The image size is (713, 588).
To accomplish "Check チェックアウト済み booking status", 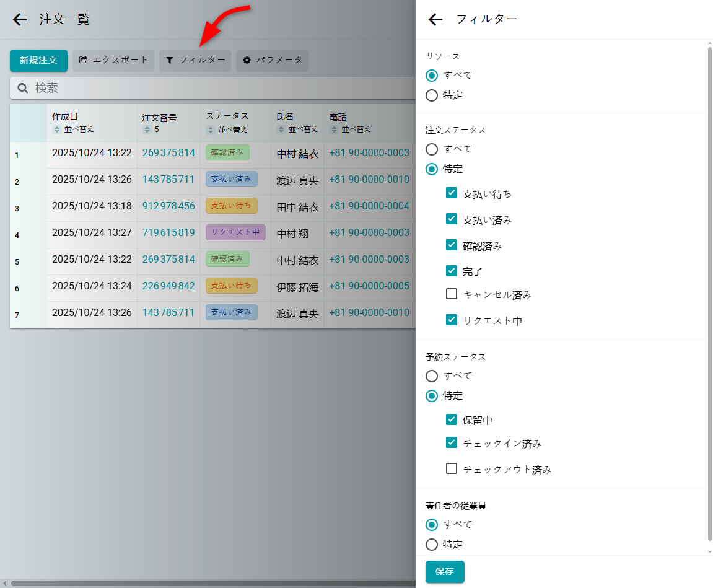I will click(452, 468).
